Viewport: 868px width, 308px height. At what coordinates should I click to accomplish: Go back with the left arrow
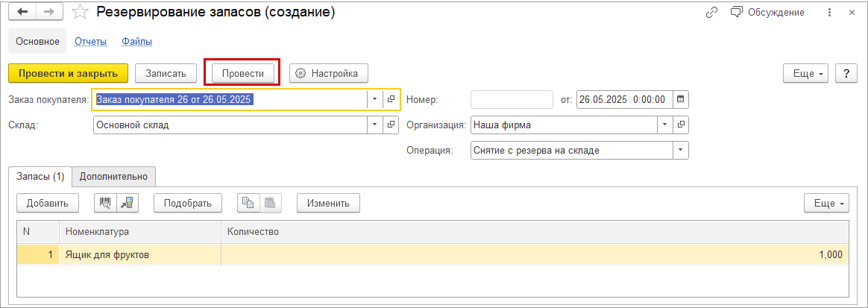(24, 13)
